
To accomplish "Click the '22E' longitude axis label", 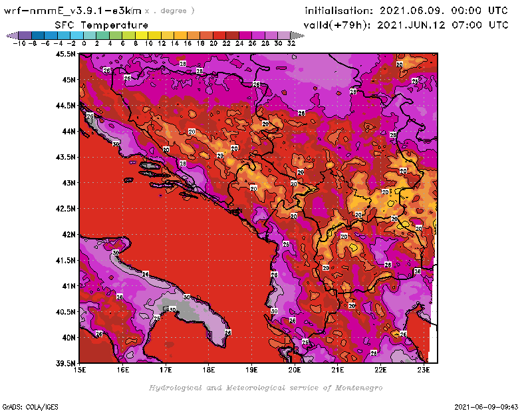I will pyautogui.click(x=380, y=370).
